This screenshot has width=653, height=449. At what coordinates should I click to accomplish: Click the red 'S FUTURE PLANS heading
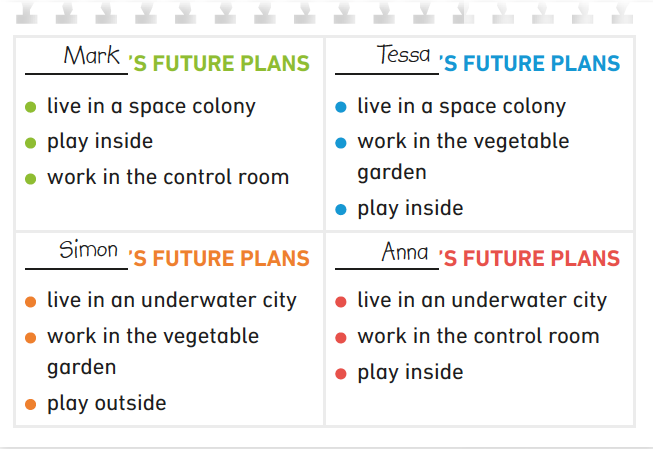pos(530,260)
